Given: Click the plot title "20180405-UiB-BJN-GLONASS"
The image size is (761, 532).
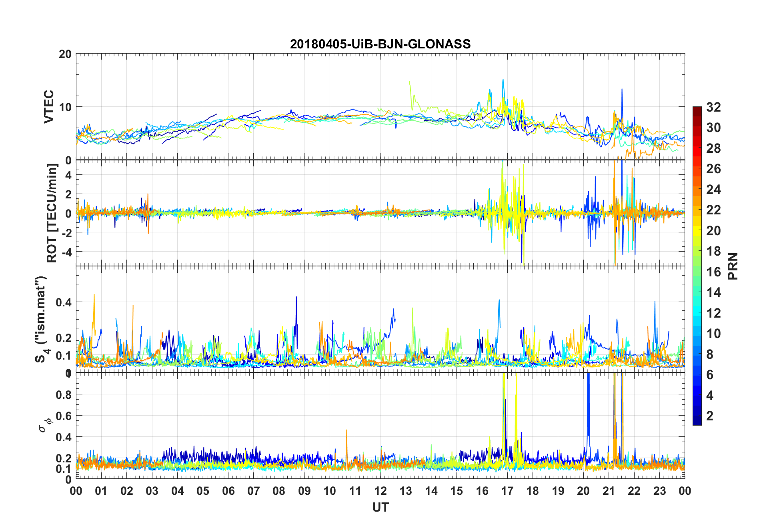Looking at the screenshot, I should [380, 44].
